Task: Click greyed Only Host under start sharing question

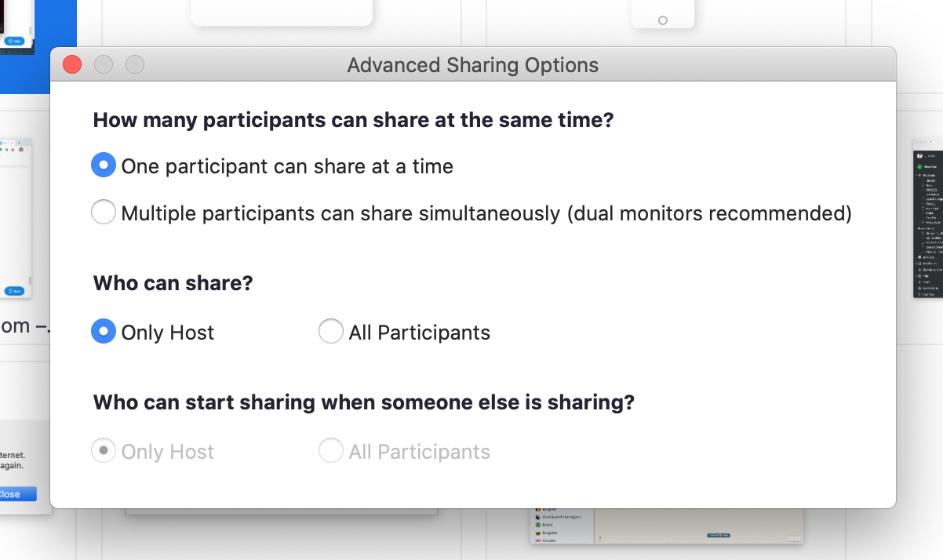Action: (153, 451)
